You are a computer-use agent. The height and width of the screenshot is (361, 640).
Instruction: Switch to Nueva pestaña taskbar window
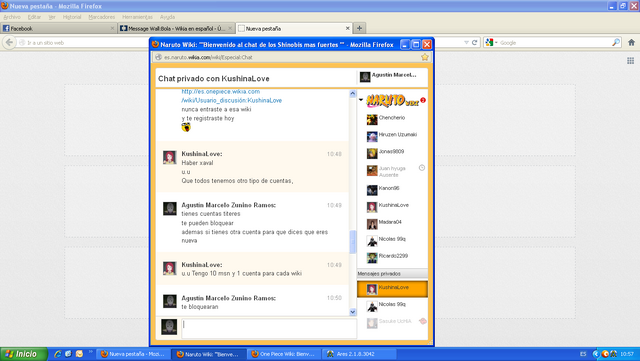coord(133,354)
